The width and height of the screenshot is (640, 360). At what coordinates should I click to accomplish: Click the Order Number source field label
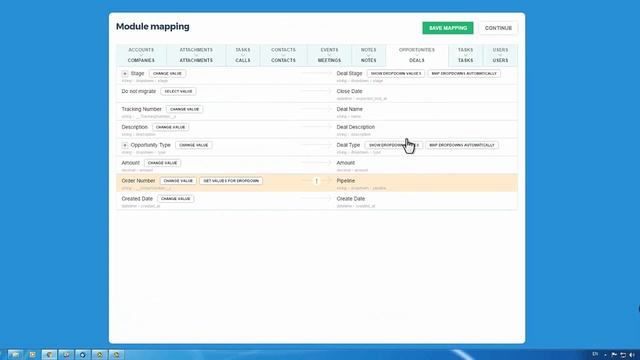click(x=138, y=181)
